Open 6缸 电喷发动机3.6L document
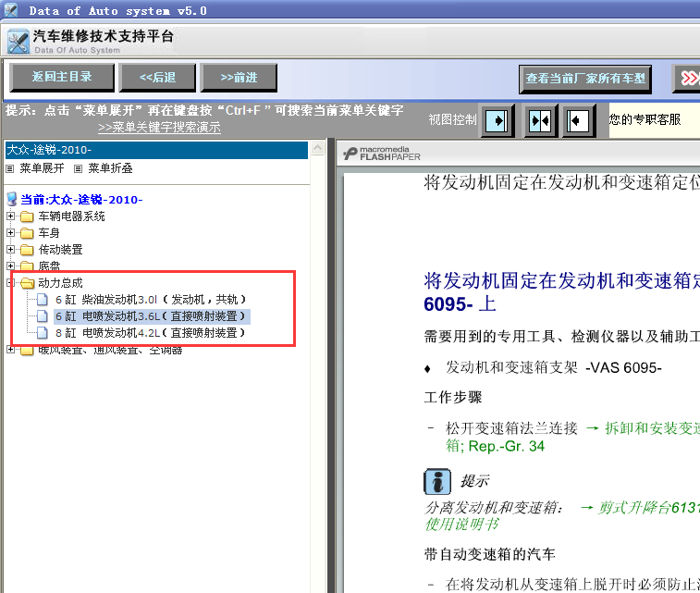700x593 pixels. pyautogui.click(x=151, y=316)
